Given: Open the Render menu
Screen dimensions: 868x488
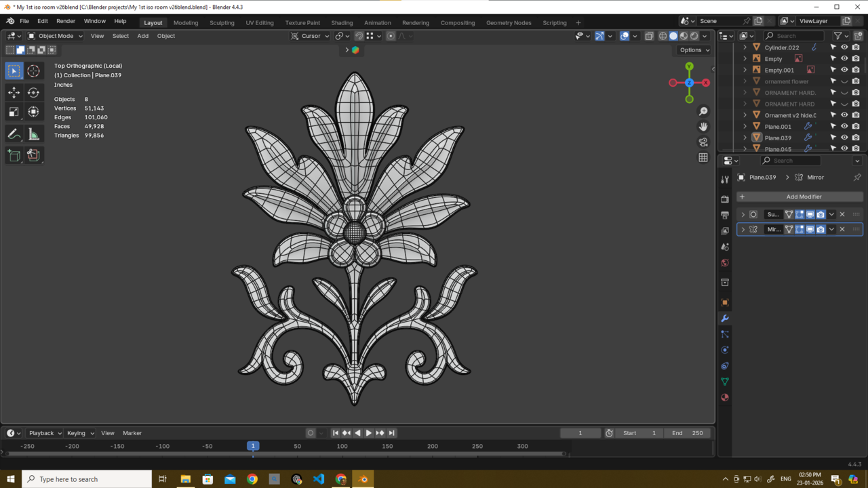Looking at the screenshot, I should point(66,21).
